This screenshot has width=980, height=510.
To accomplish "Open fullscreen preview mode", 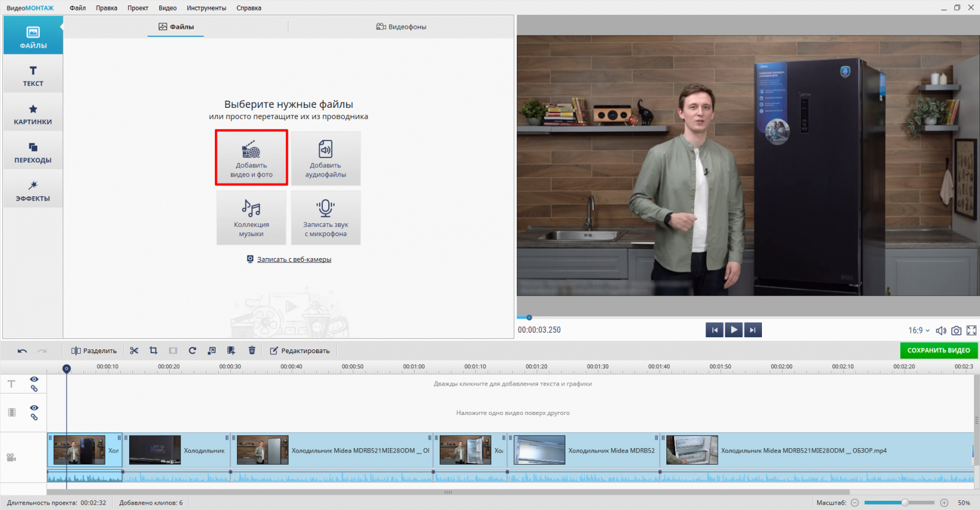I will click(x=971, y=330).
